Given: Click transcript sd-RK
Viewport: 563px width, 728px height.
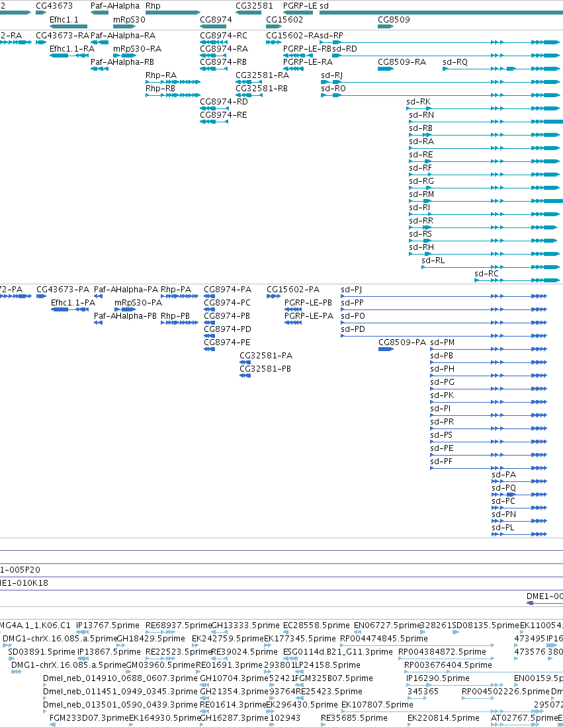Looking at the screenshot, I should pyautogui.click(x=418, y=102).
